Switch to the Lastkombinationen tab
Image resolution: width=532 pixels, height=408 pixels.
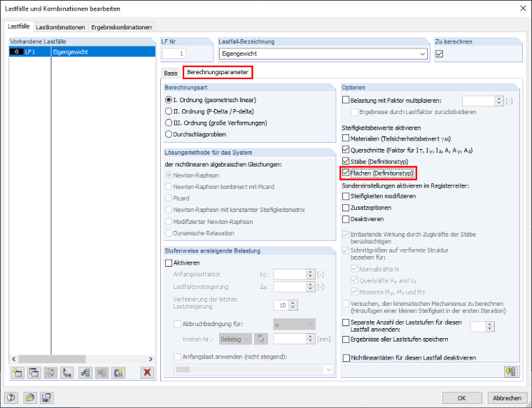60,27
